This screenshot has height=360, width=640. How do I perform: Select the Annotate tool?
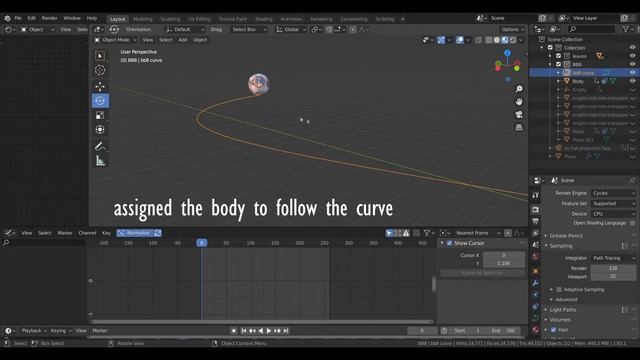[100, 146]
